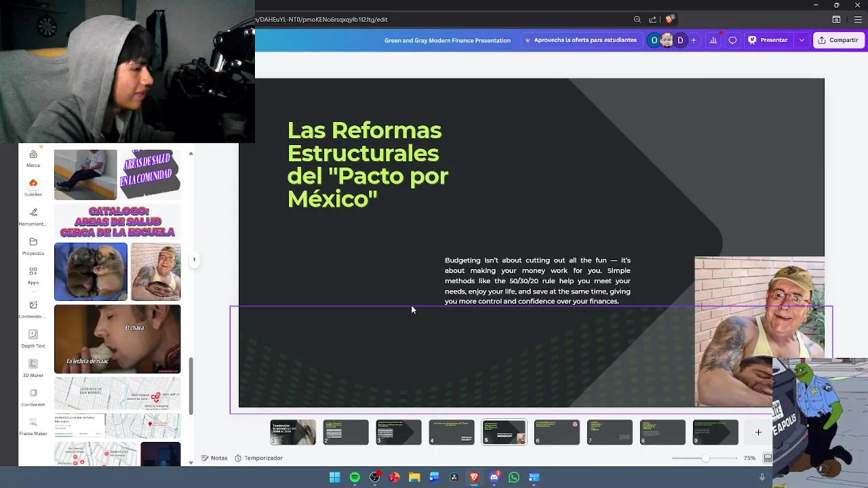This screenshot has height=488, width=868.
Task: Click the 75% zoom value
Action: [749, 458]
